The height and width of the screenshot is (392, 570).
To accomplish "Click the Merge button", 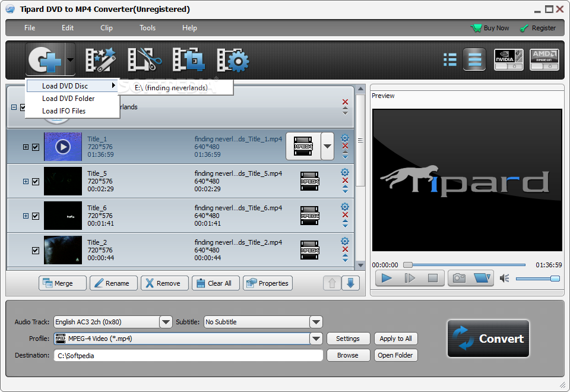I will click(62, 283).
